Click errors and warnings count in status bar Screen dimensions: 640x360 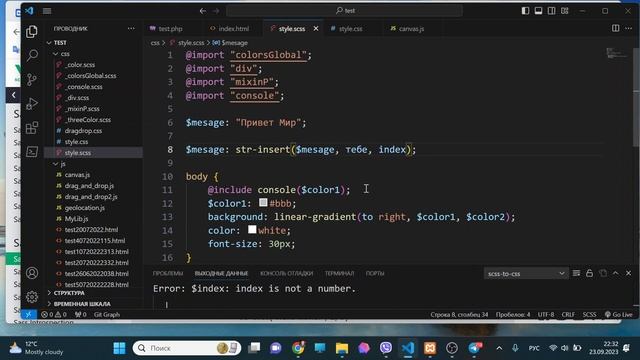[x=53, y=315]
